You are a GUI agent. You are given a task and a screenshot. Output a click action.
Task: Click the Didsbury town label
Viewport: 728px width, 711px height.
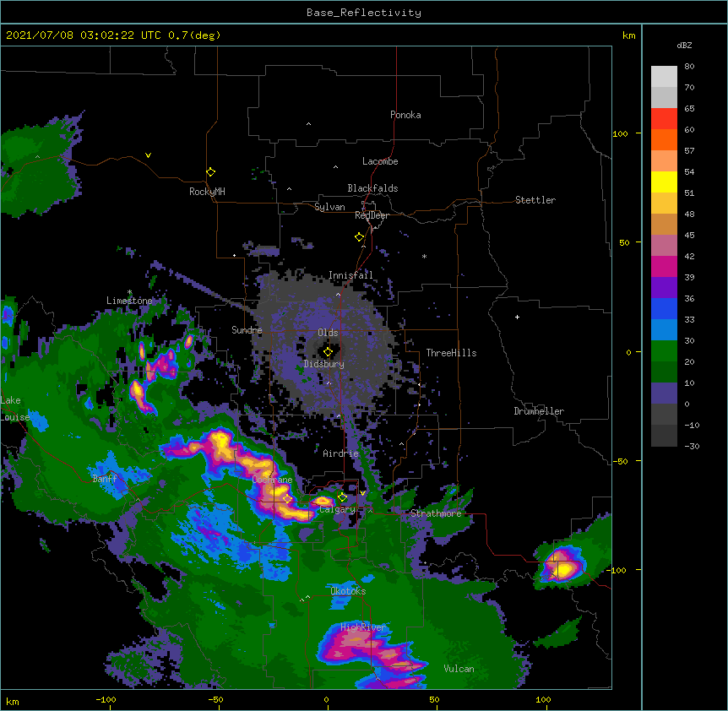point(323,364)
